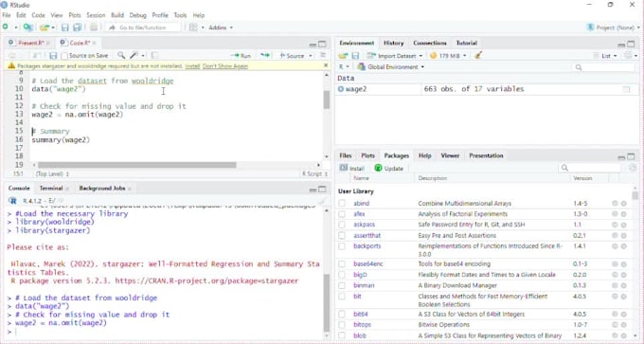
Task: Click the Workspace panes grid icon
Action: (x=193, y=27)
